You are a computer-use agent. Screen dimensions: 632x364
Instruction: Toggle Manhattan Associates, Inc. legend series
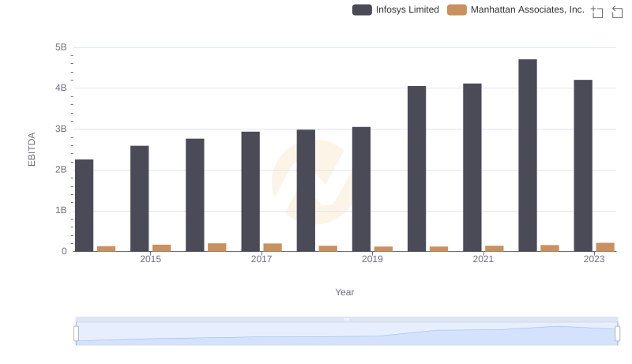[516, 9]
